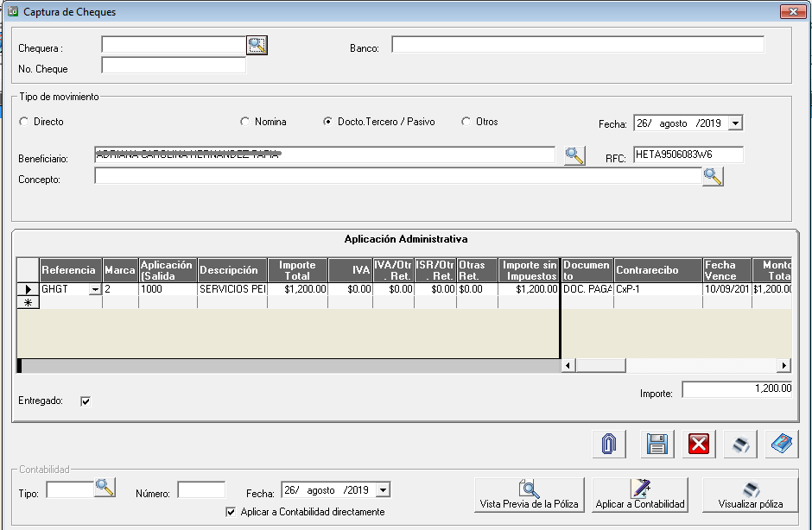Click the Chequera search magnifier icon
The image size is (812, 530).
coord(257,45)
